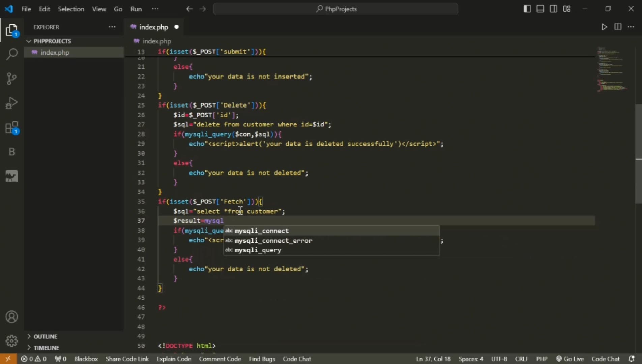Split the editor to the right
Image resolution: width=642 pixels, height=364 pixels.
[618, 27]
